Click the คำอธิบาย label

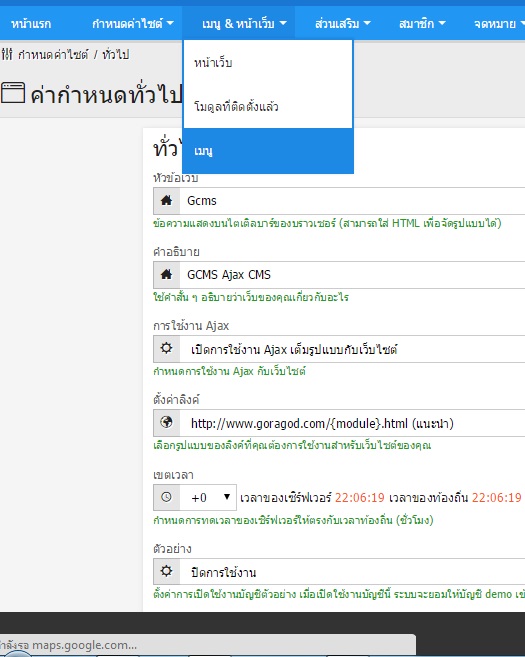[x=176, y=252]
